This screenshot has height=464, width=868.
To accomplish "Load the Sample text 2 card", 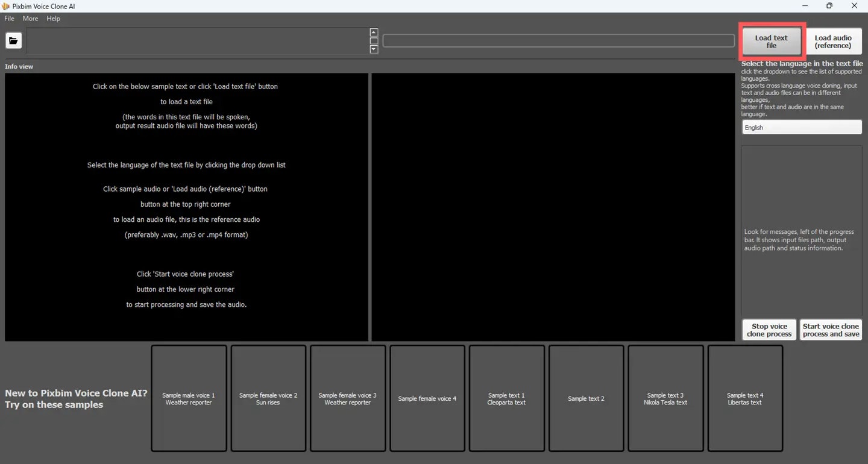I will coord(586,398).
